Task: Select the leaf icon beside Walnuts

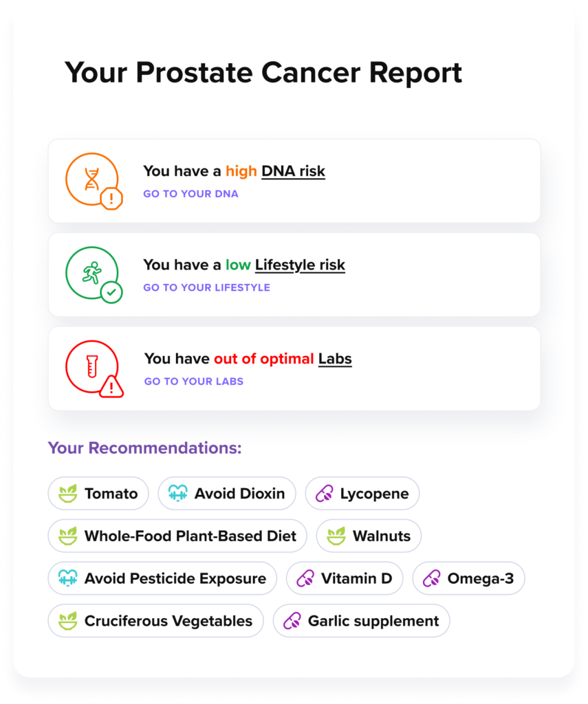Action: [x=337, y=536]
